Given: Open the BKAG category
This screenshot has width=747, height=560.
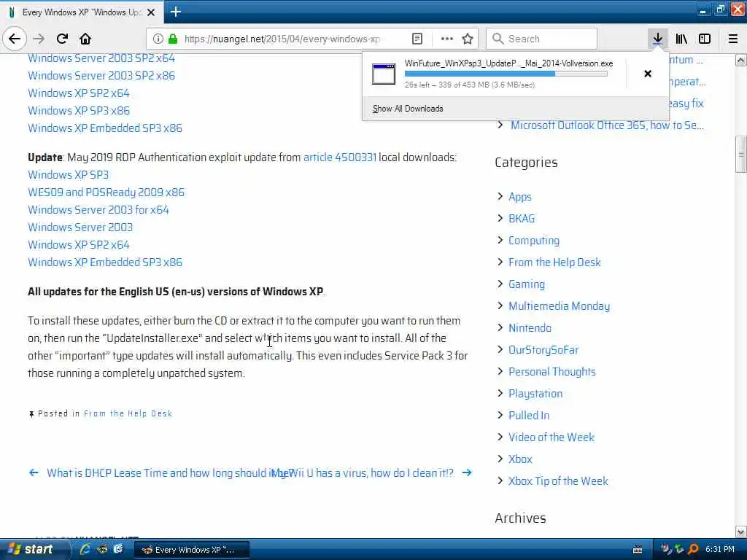Looking at the screenshot, I should click(522, 219).
